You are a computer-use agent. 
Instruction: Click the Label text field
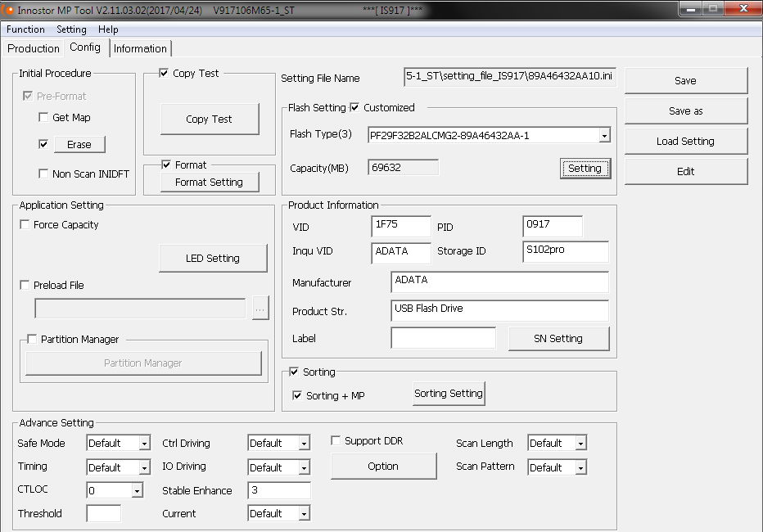tap(443, 338)
